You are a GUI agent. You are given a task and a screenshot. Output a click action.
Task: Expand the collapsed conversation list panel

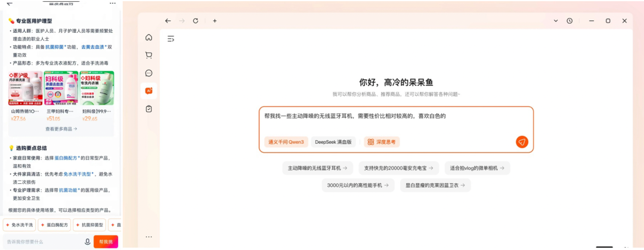click(x=171, y=39)
